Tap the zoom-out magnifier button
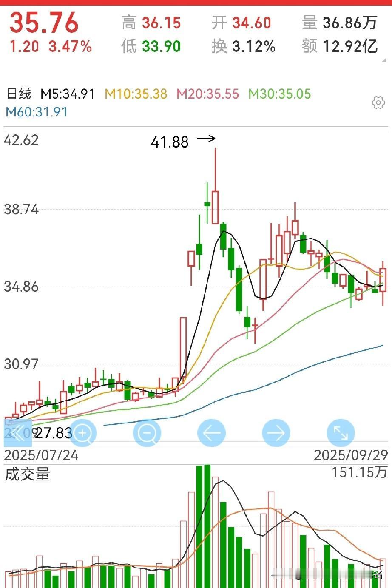 [x=147, y=433]
